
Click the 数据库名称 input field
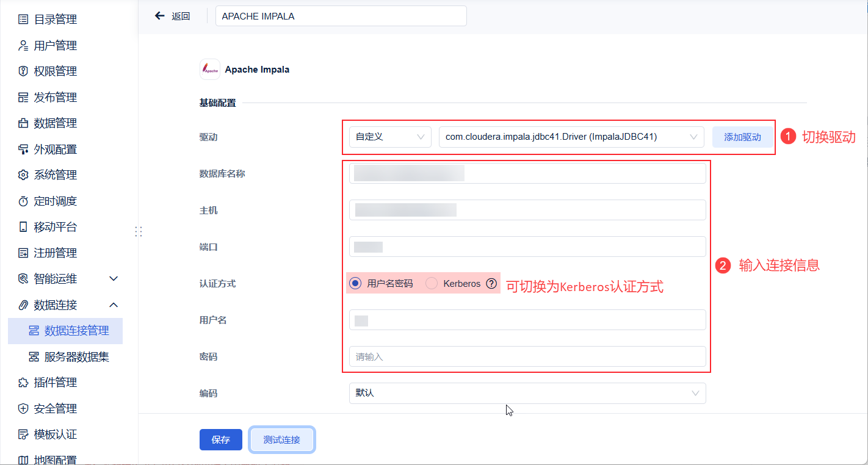coord(527,173)
